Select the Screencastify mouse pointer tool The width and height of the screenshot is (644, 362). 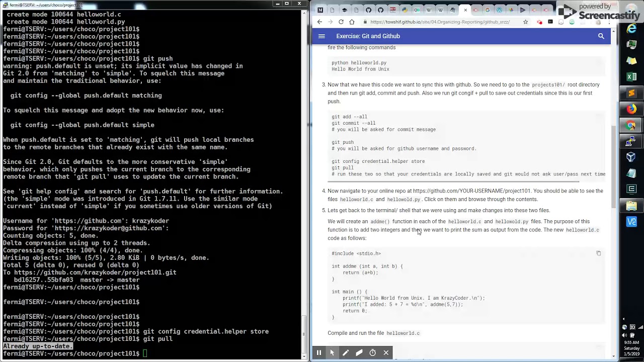coord(332,353)
